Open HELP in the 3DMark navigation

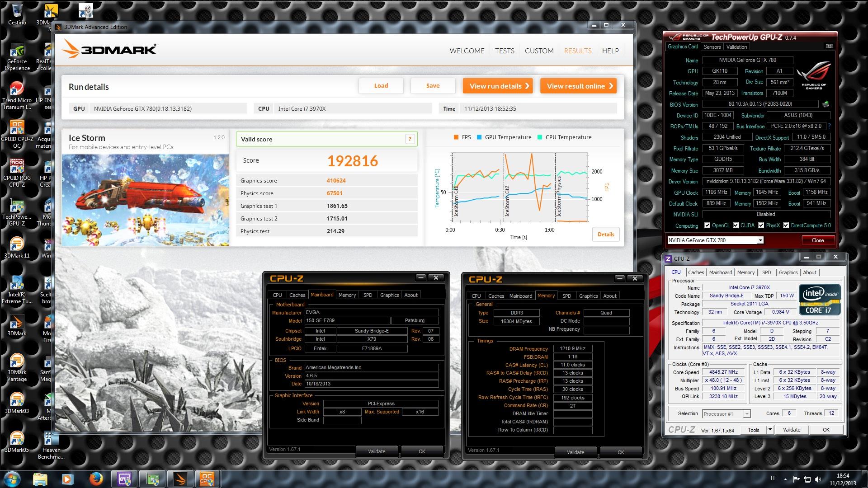point(610,51)
